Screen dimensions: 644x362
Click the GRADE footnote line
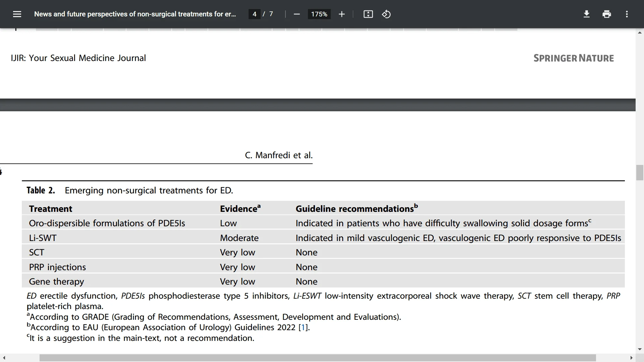(214, 317)
